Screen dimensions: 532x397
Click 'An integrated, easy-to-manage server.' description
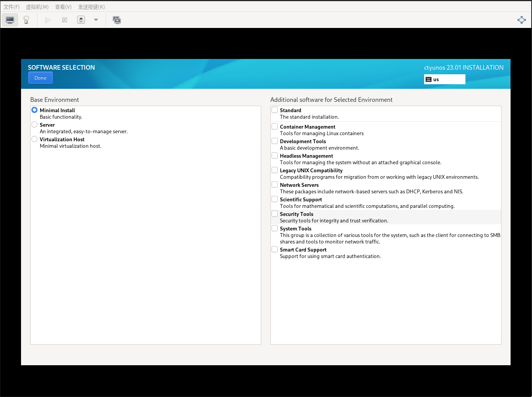click(x=84, y=131)
